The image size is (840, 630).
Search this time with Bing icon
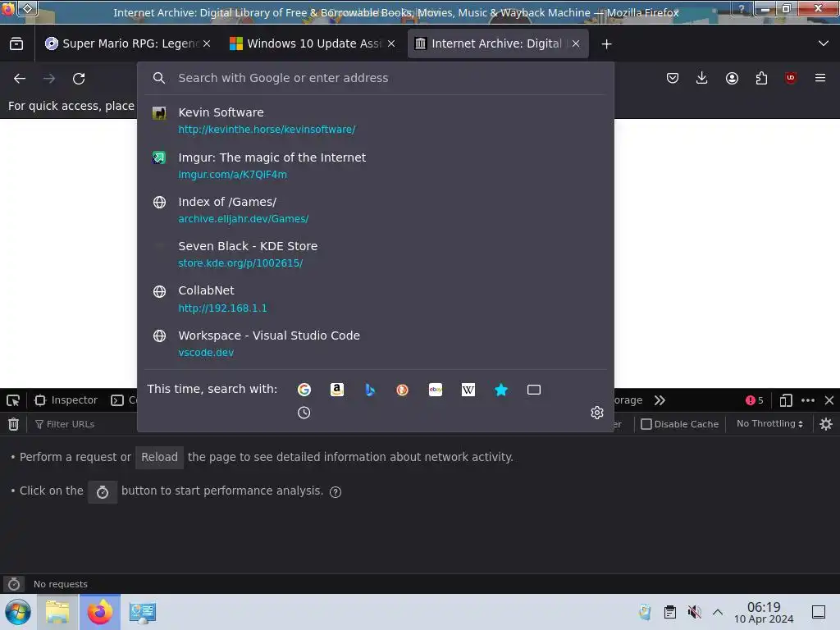coord(370,390)
